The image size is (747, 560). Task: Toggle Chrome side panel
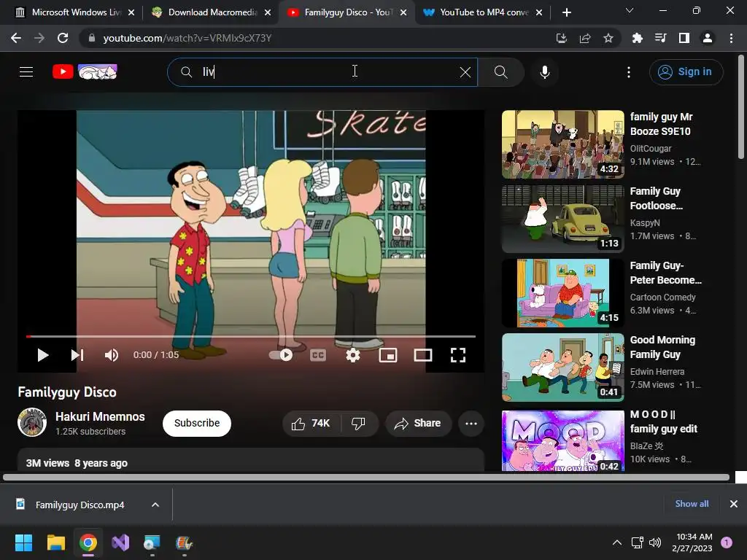[684, 38]
